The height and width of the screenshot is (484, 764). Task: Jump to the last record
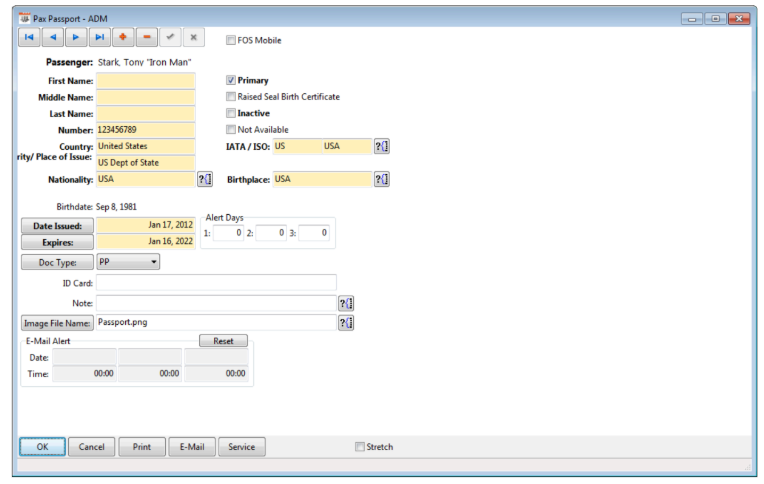(99, 37)
